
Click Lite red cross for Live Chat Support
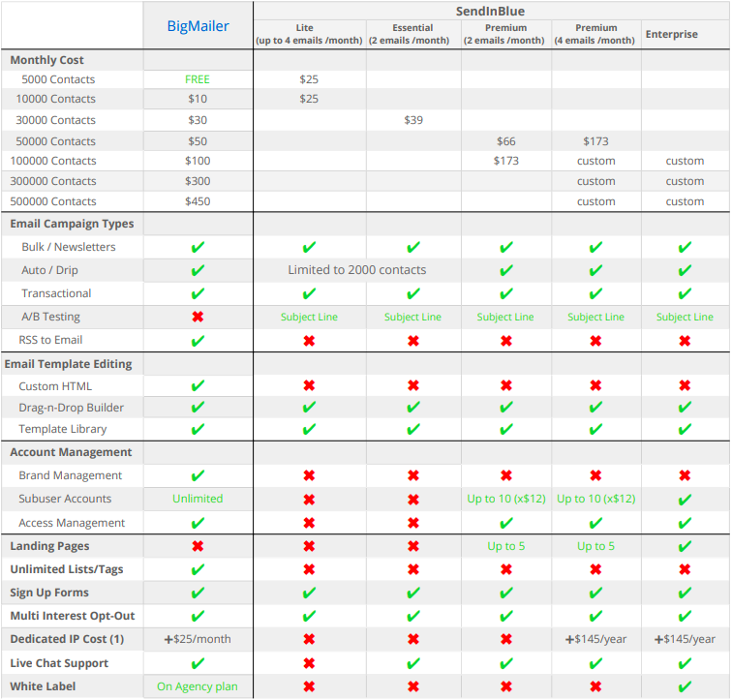309,663
